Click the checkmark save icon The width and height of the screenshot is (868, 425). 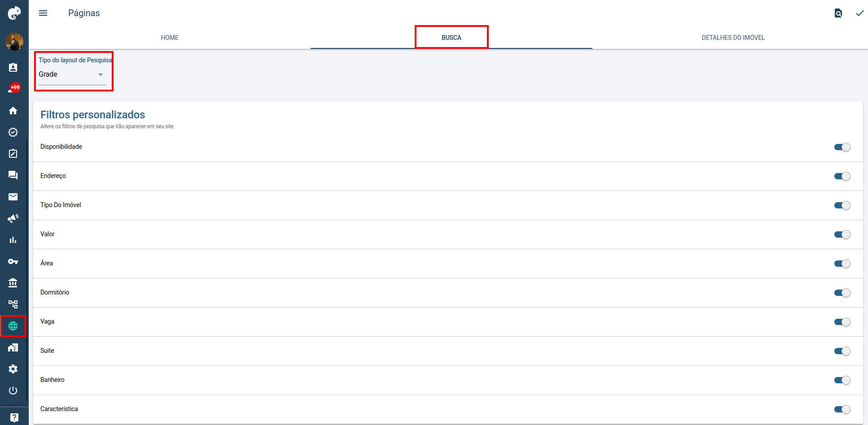[x=859, y=13]
